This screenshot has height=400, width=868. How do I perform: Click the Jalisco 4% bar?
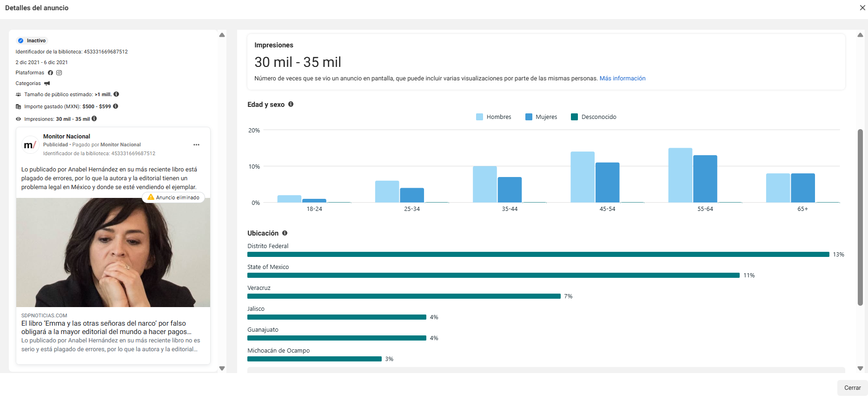337,317
